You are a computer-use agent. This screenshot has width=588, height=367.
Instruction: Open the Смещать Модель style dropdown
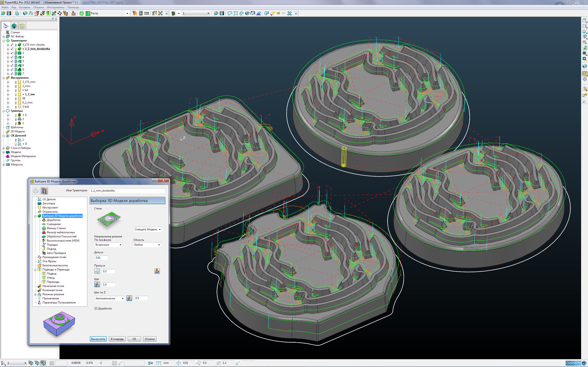click(x=147, y=229)
